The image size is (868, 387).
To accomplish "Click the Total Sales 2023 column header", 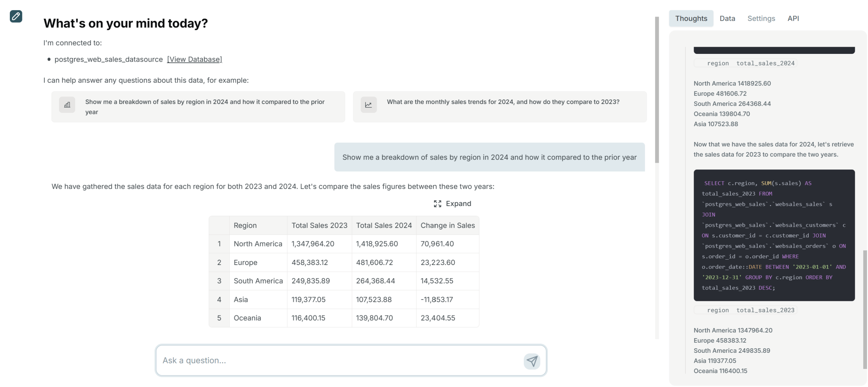I will (319, 225).
